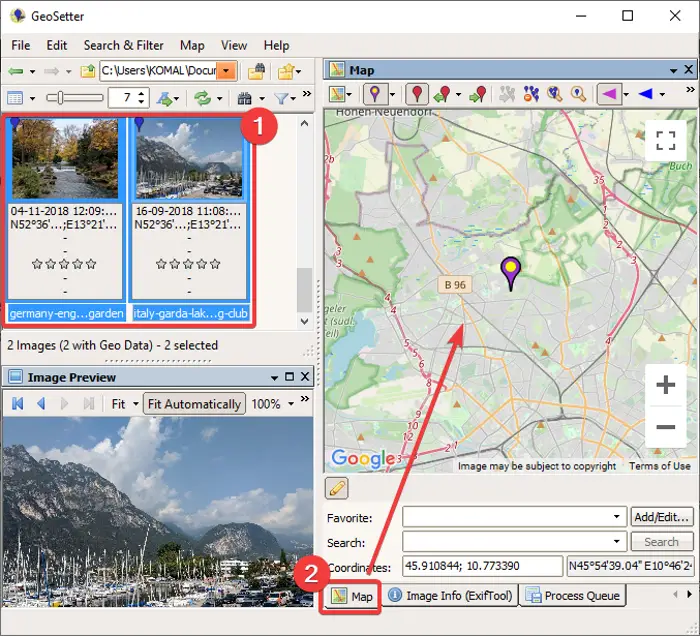Zoom in on the map
The width and height of the screenshot is (700, 636).
[666, 385]
